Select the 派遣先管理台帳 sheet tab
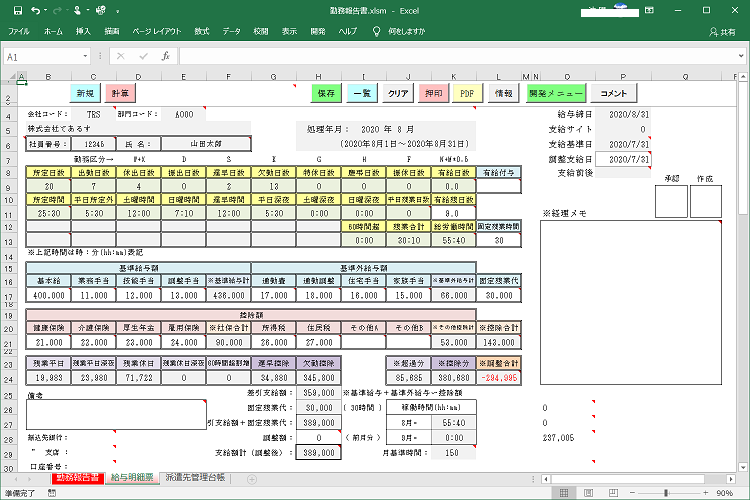The height and width of the screenshot is (500, 750). (195, 479)
